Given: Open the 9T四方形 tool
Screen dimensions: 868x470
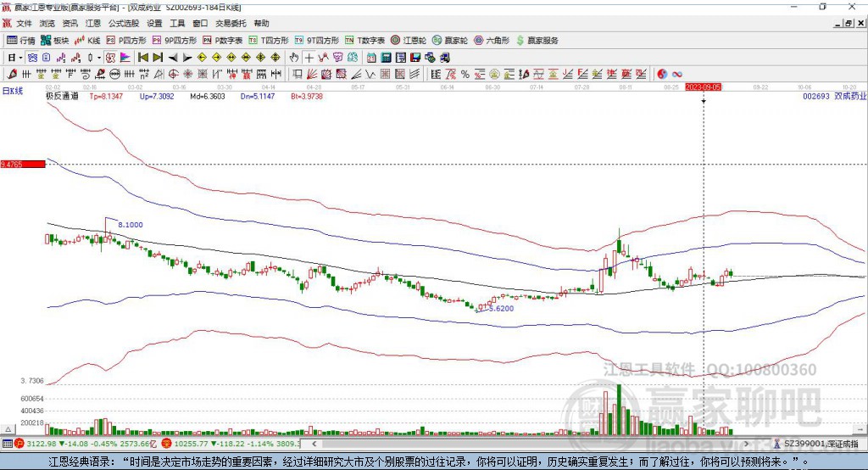Looking at the screenshot, I should pos(317,41).
